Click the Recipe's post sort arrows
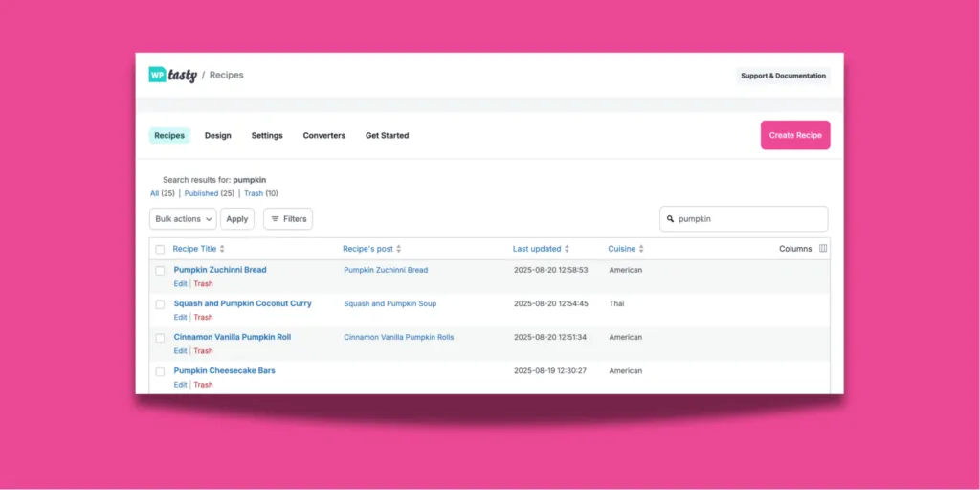Screen dimensions: 980x490 pyautogui.click(x=399, y=249)
